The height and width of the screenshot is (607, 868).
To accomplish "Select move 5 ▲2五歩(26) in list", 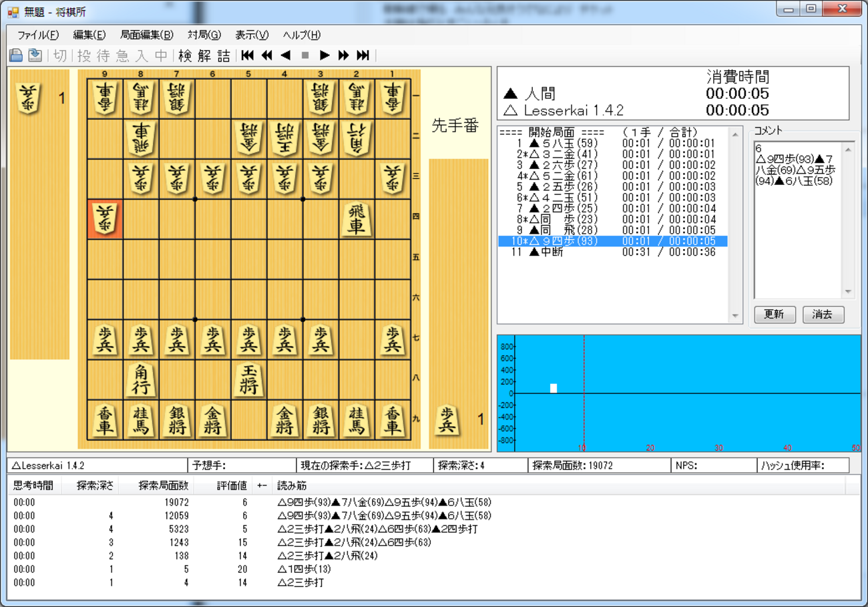I will point(613,187).
